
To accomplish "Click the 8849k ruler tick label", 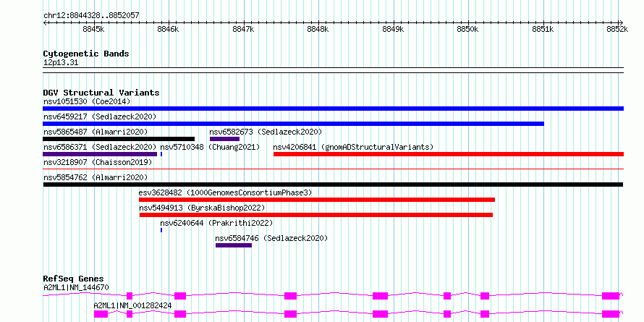I will coord(393,30).
